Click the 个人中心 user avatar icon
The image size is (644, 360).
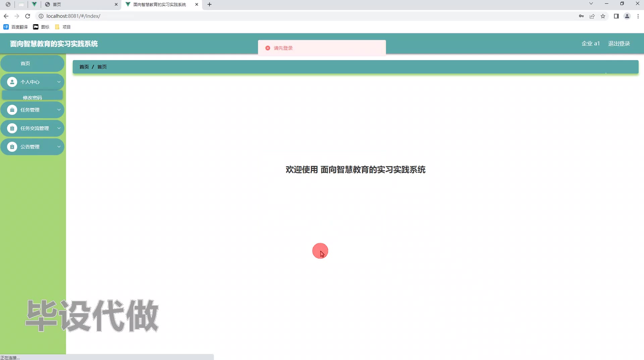tap(12, 82)
